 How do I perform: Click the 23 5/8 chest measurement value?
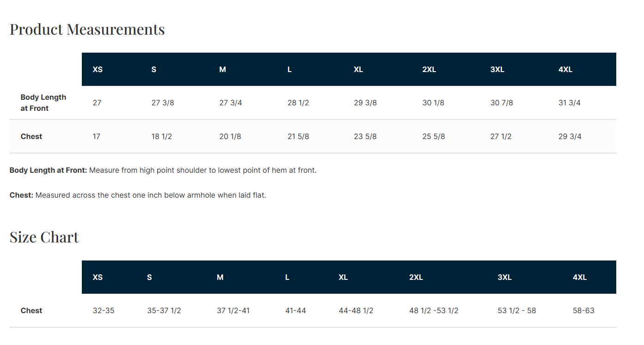[x=365, y=137]
